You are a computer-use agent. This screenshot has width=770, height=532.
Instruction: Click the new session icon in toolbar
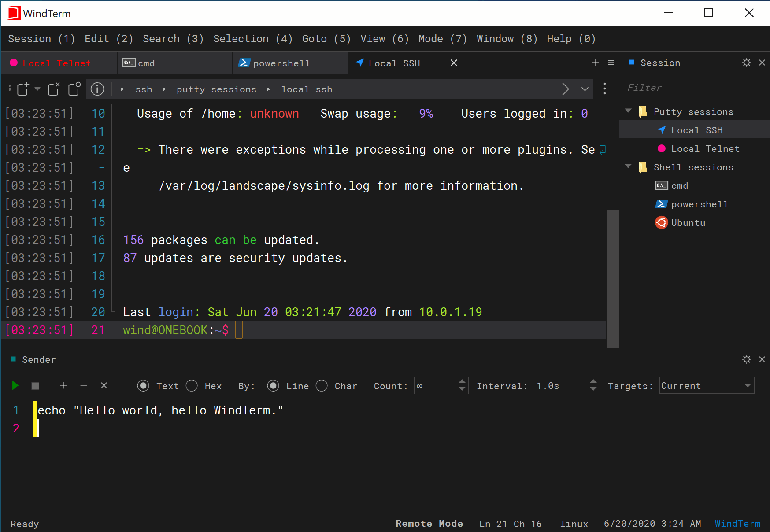[23, 89]
